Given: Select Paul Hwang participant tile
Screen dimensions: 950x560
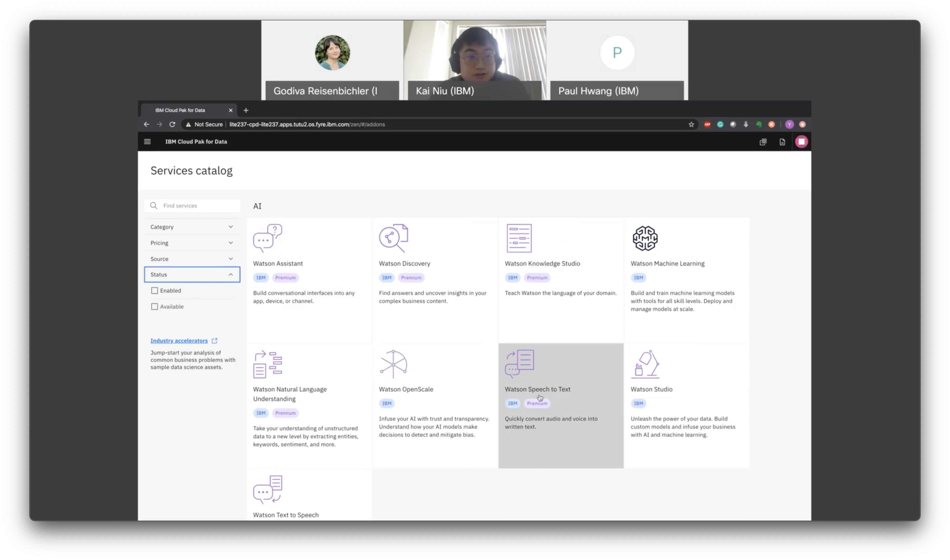Looking at the screenshot, I should (x=617, y=60).
